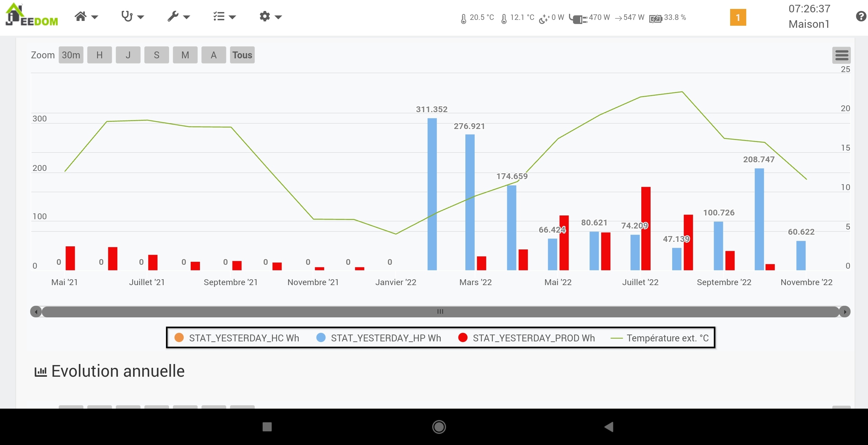The image size is (868, 445).
Task: Click the orange notification badge
Action: point(738,17)
